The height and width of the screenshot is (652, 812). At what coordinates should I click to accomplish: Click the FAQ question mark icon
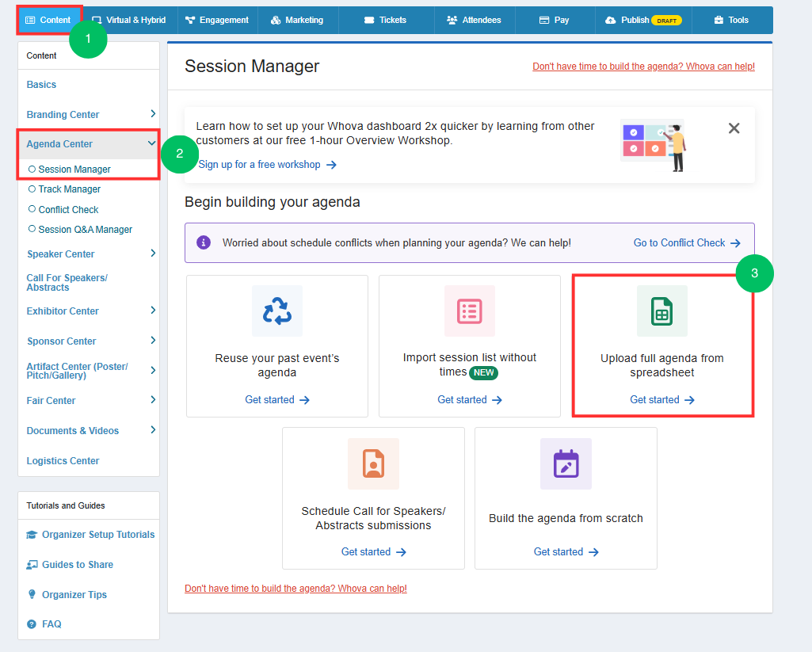(32, 624)
